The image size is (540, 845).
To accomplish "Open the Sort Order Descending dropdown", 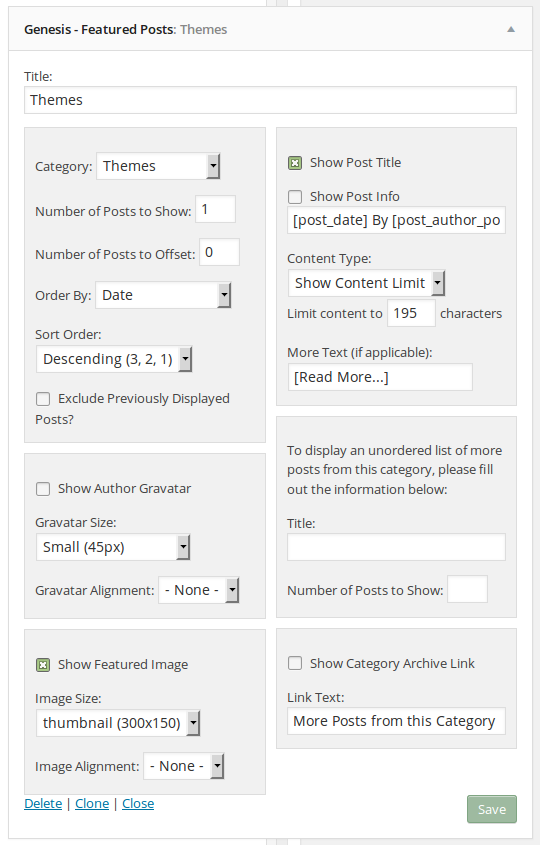I will click(114, 359).
